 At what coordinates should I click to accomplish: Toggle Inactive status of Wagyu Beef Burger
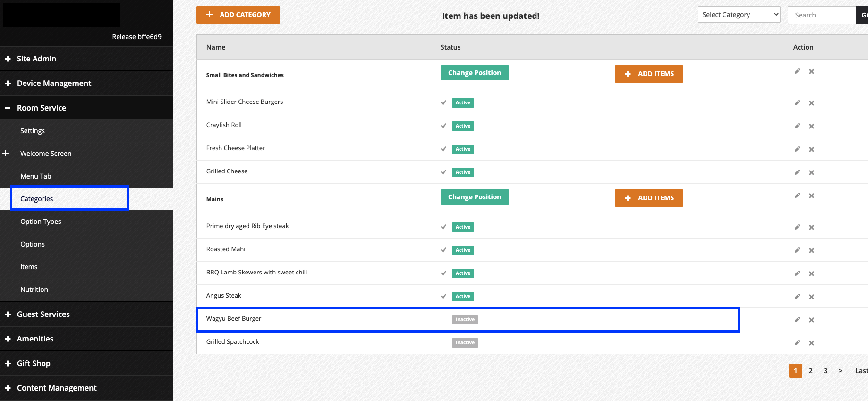(465, 320)
